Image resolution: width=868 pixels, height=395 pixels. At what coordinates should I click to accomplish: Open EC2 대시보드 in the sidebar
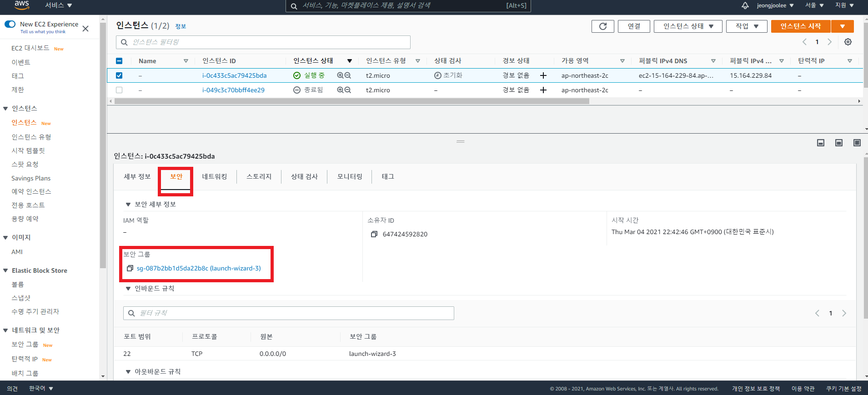click(30, 48)
